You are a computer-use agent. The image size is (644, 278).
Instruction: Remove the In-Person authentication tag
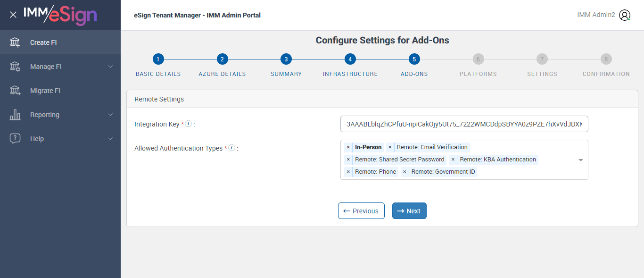point(348,147)
